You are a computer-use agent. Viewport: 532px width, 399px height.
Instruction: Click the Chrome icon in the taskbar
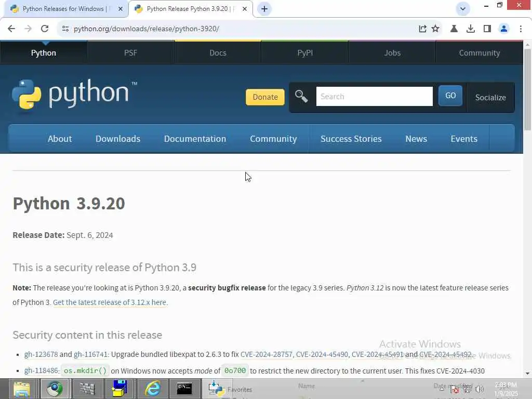click(x=55, y=389)
